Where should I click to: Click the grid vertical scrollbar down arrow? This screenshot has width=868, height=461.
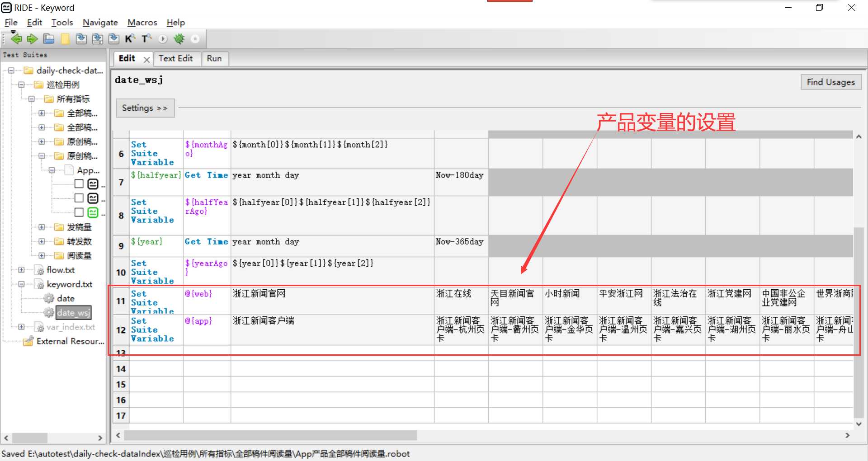[859, 424]
